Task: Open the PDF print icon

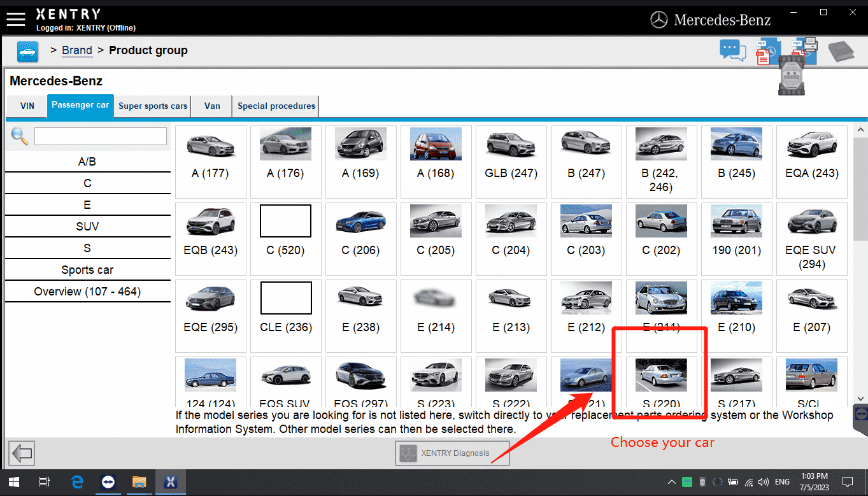Action: click(804, 51)
